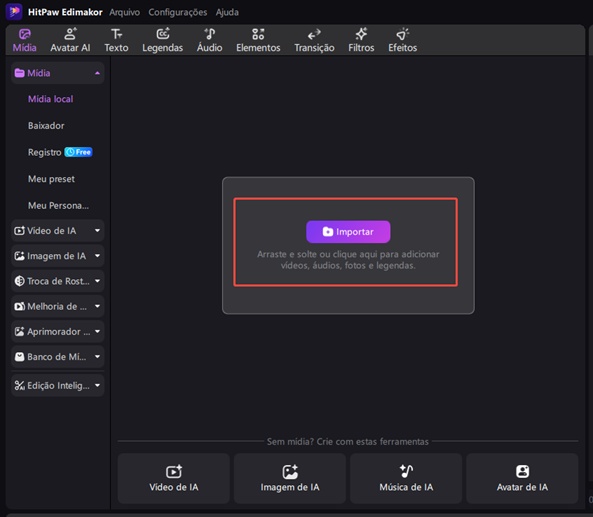This screenshot has width=593, height=517.
Task: Open the Configurações menu
Action: 178,12
